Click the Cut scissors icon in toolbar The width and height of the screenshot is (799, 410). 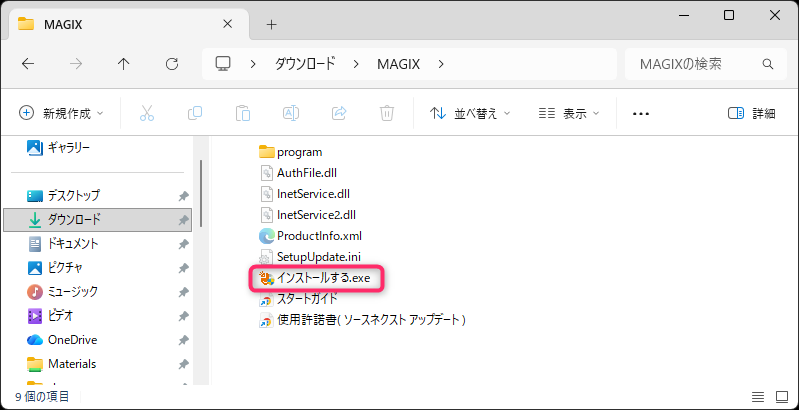147,113
